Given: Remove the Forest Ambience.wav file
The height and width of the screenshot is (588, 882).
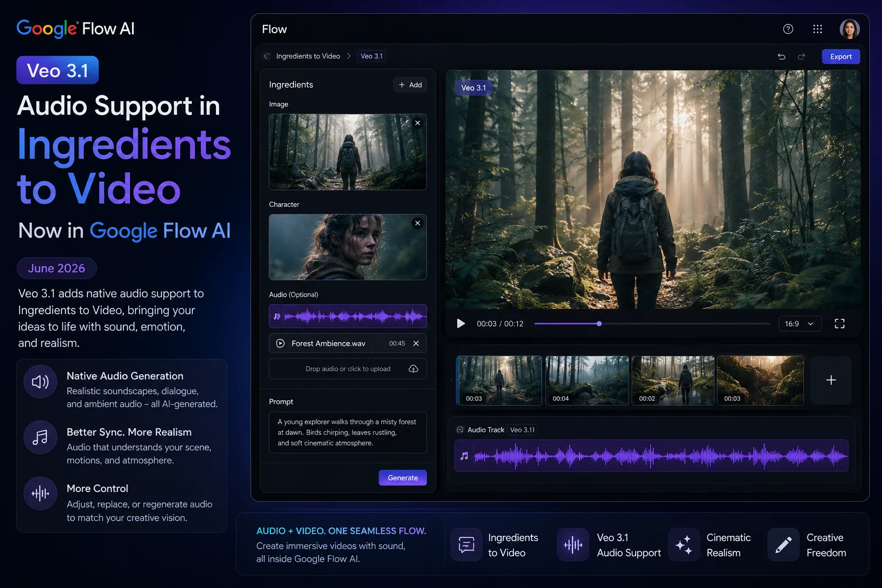Looking at the screenshot, I should pyautogui.click(x=416, y=343).
